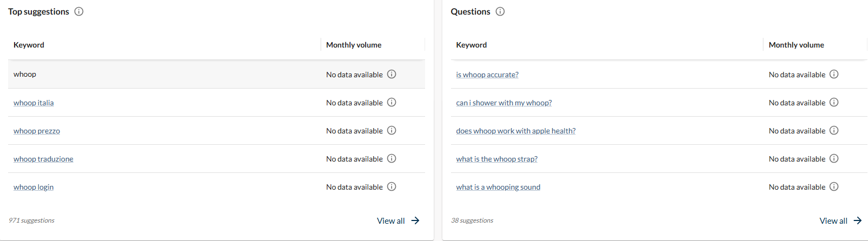
Task: Select the plain whoop keyword row text
Action: click(25, 74)
